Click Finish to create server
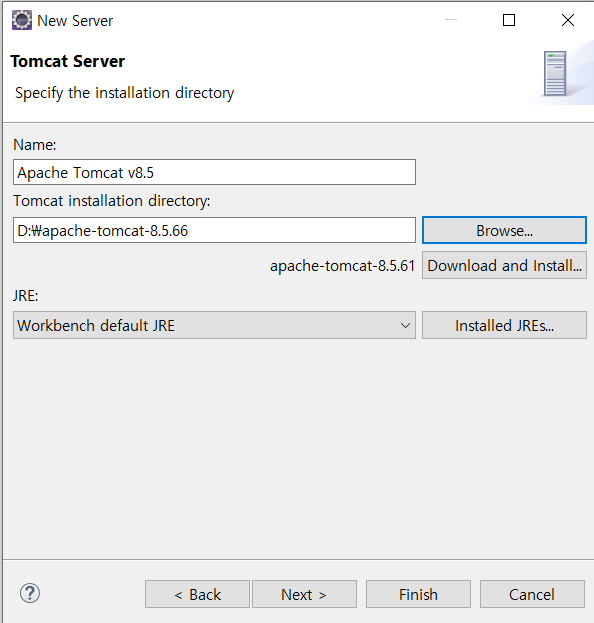 pyautogui.click(x=418, y=594)
